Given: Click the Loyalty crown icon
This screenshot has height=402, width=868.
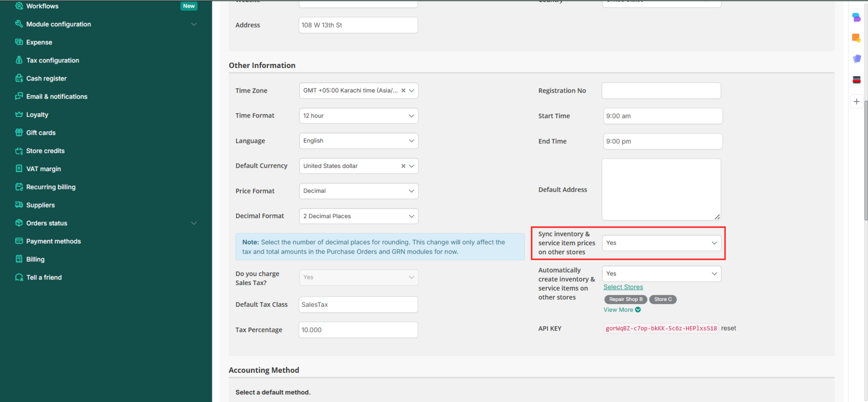Looking at the screenshot, I should tap(19, 114).
